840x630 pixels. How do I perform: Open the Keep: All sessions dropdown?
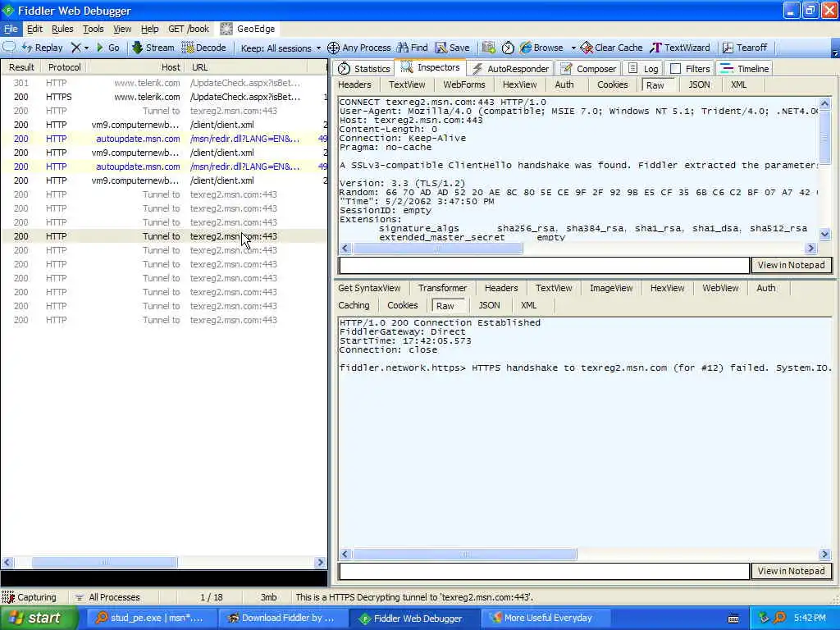coord(281,48)
